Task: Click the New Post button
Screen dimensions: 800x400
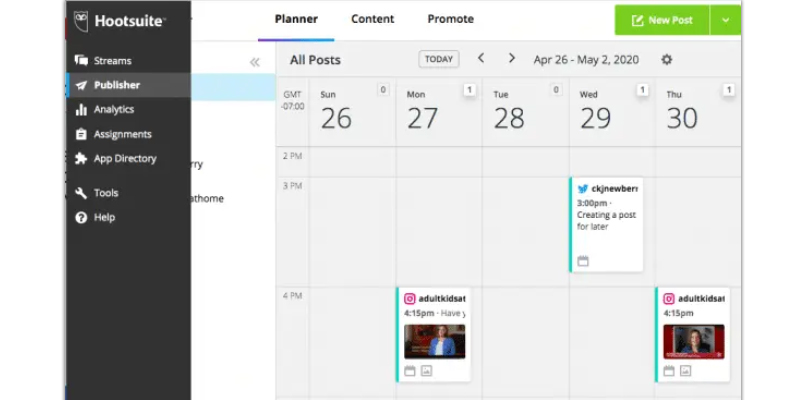Action: click(662, 20)
